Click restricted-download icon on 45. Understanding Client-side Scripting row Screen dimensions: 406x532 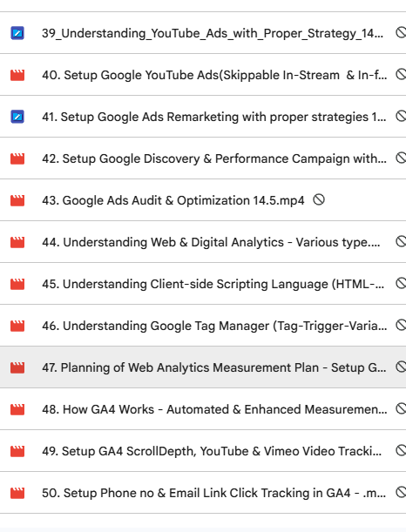pyautogui.click(x=402, y=283)
